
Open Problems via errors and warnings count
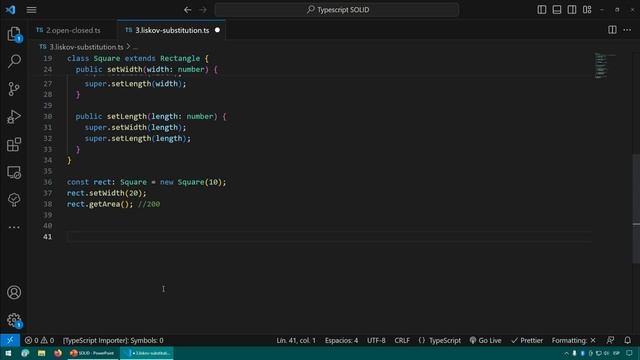39,340
